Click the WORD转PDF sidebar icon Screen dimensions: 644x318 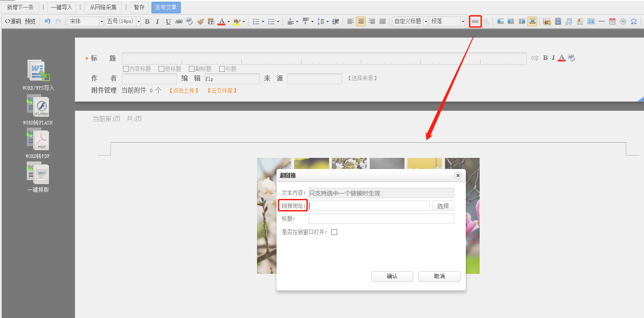pyautogui.click(x=38, y=140)
